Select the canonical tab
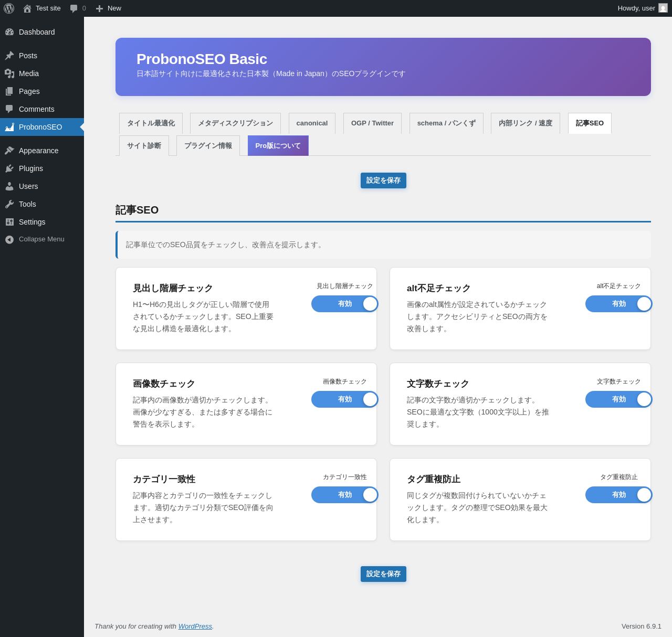 [312, 123]
